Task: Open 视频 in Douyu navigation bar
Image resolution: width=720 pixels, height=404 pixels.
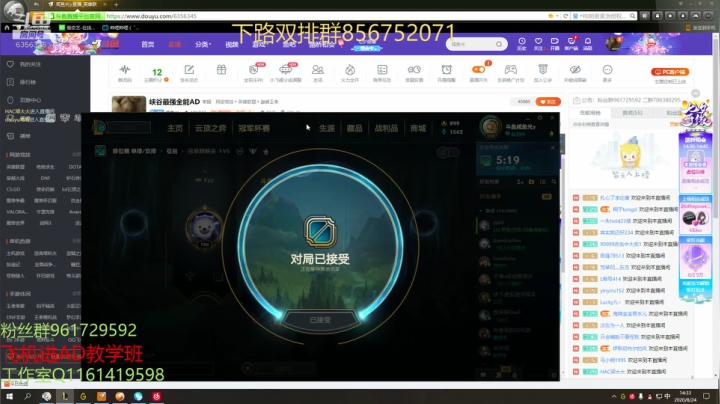Action: 232,45
